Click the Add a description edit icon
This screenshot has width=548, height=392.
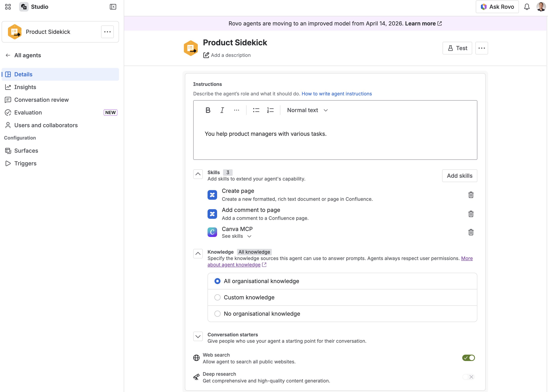click(x=206, y=55)
